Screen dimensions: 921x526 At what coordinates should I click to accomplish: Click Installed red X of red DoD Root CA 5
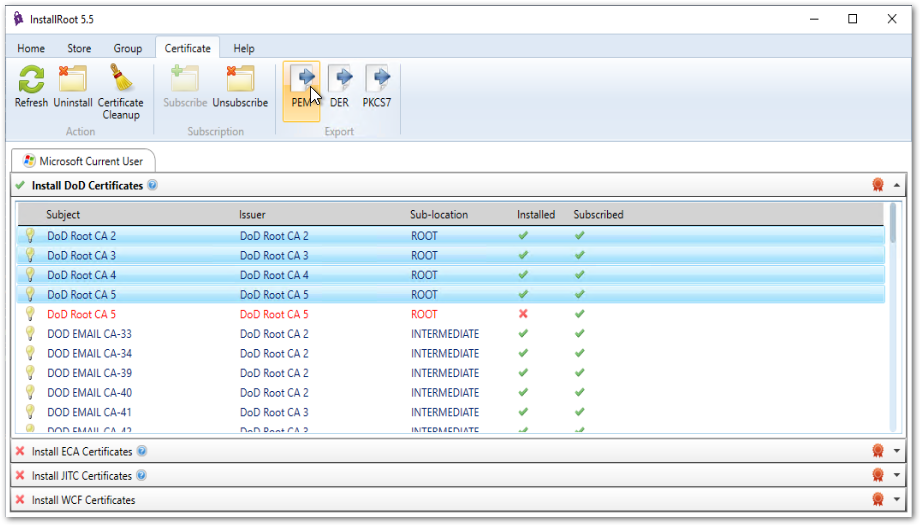coord(523,314)
